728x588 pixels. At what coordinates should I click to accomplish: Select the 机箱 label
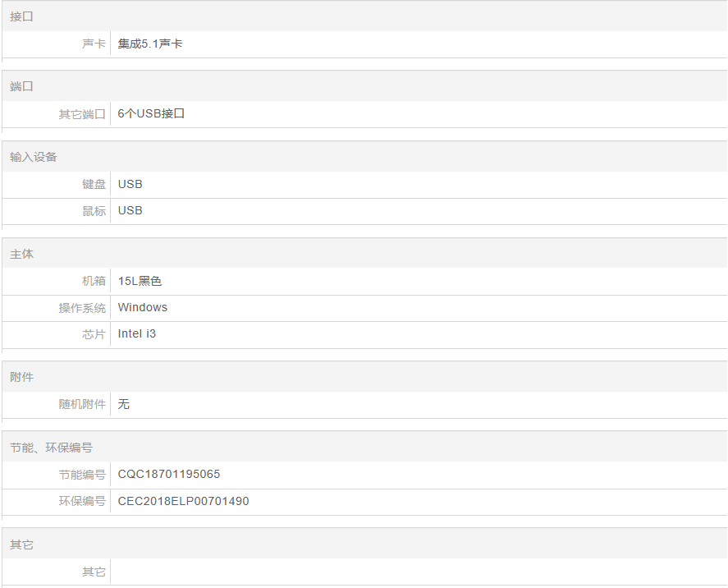point(94,281)
